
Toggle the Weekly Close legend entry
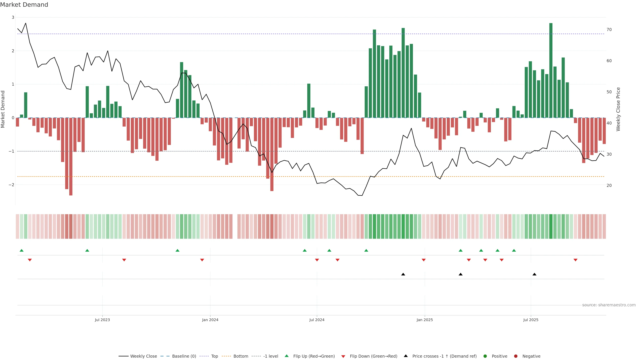click(143, 356)
